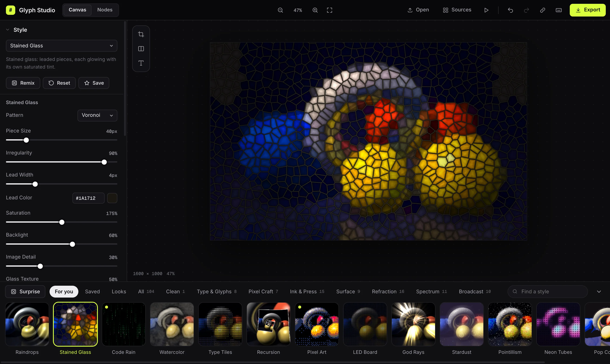Switch to the Nodes view
The image size is (610, 364).
click(x=105, y=10)
